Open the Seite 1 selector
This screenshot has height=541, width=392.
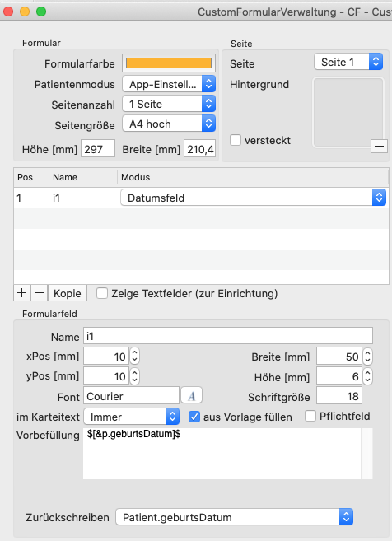tap(348, 62)
